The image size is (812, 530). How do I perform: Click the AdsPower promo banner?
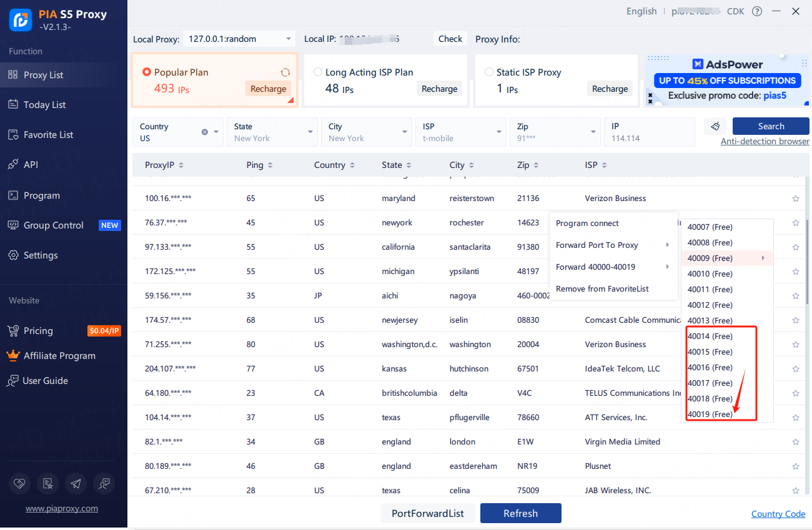[x=728, y=81]
